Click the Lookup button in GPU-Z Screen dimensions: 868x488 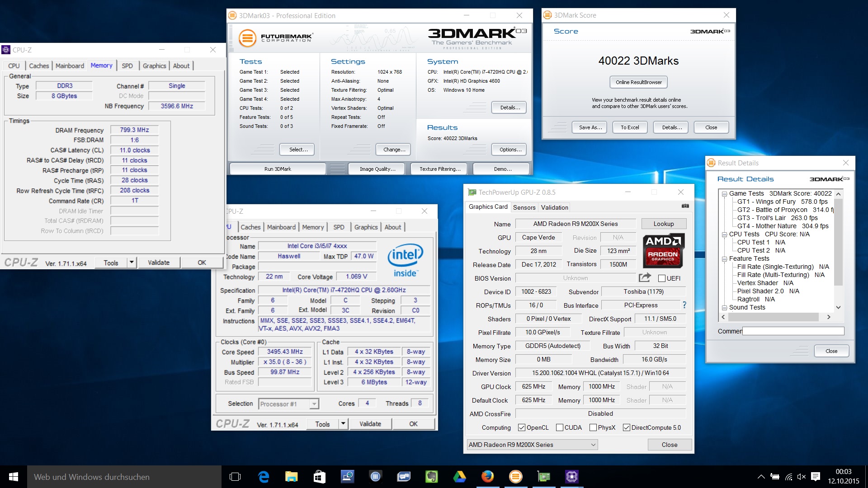point(663,224)
